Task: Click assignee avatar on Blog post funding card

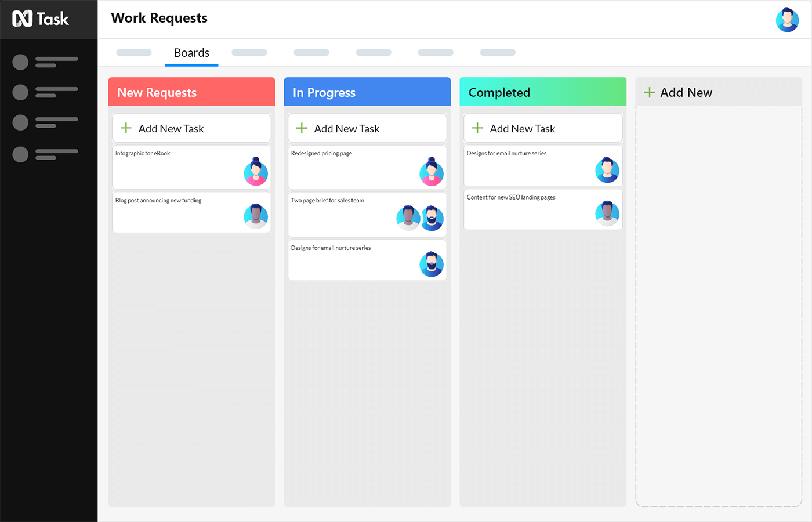Action: click(x=256, y=216)
